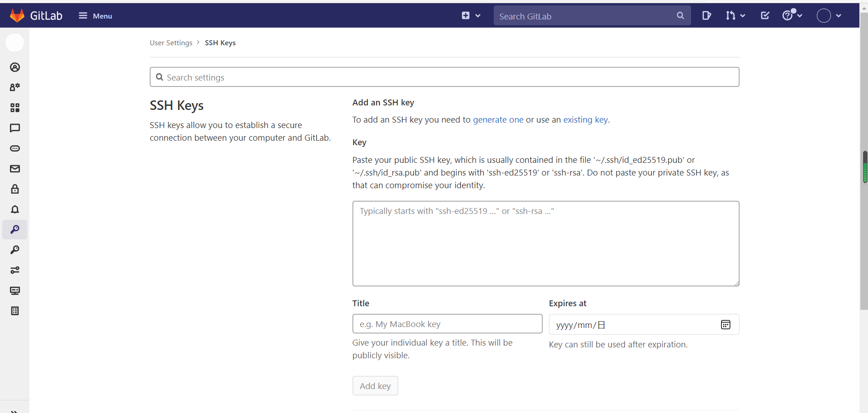Screen dimensions: 868x413
Task: Click the sidebar user avatar circle
Action: (x=14, y=43)
